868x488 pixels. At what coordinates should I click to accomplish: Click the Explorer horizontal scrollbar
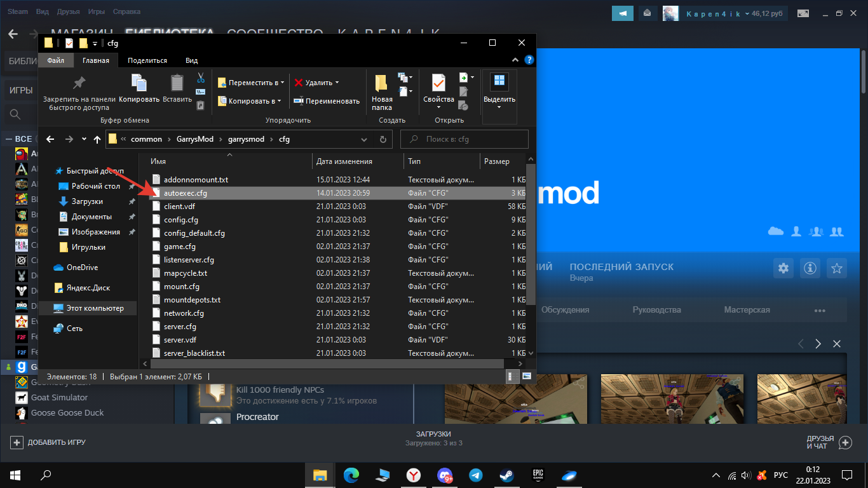click(327, 363)
